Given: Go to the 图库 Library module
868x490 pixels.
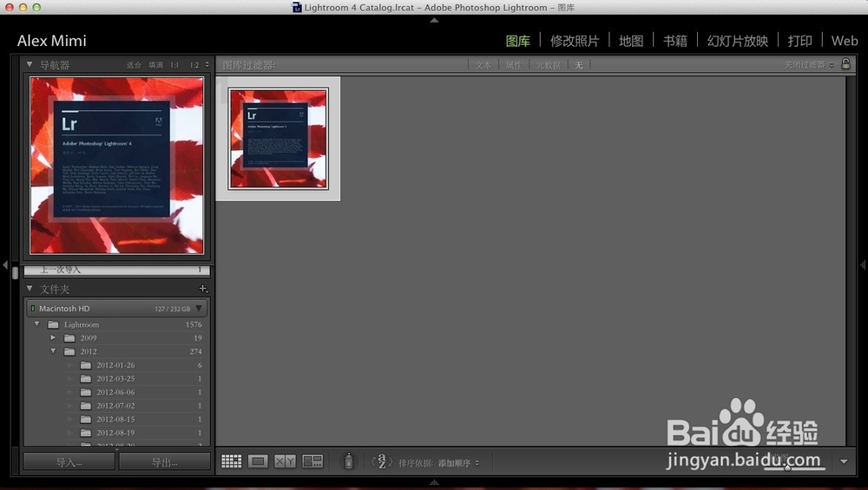Looking at the screenshot, I should pyautogui.click(x=518, y=41).
